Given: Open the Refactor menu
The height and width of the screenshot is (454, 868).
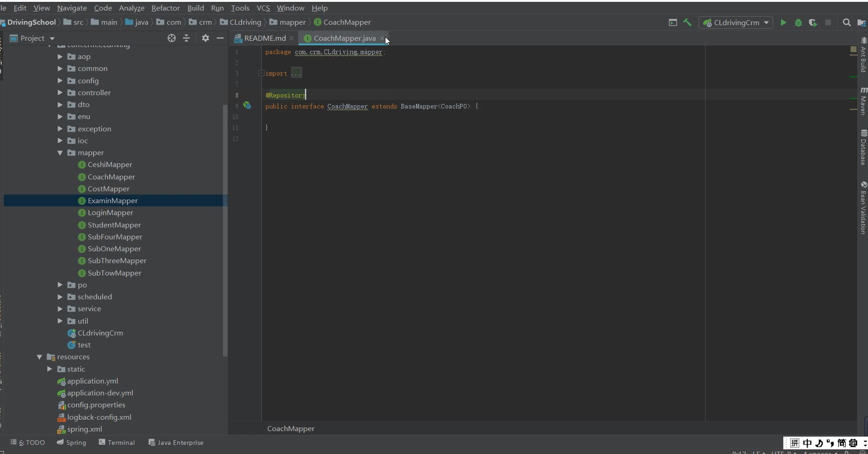Looking at the screenshot, I should [x=166, y=8].
